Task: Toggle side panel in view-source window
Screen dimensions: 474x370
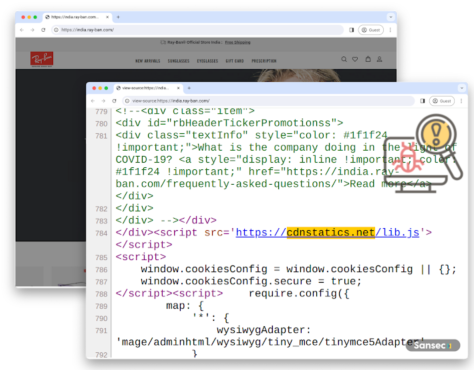Action: click(422, 101)
